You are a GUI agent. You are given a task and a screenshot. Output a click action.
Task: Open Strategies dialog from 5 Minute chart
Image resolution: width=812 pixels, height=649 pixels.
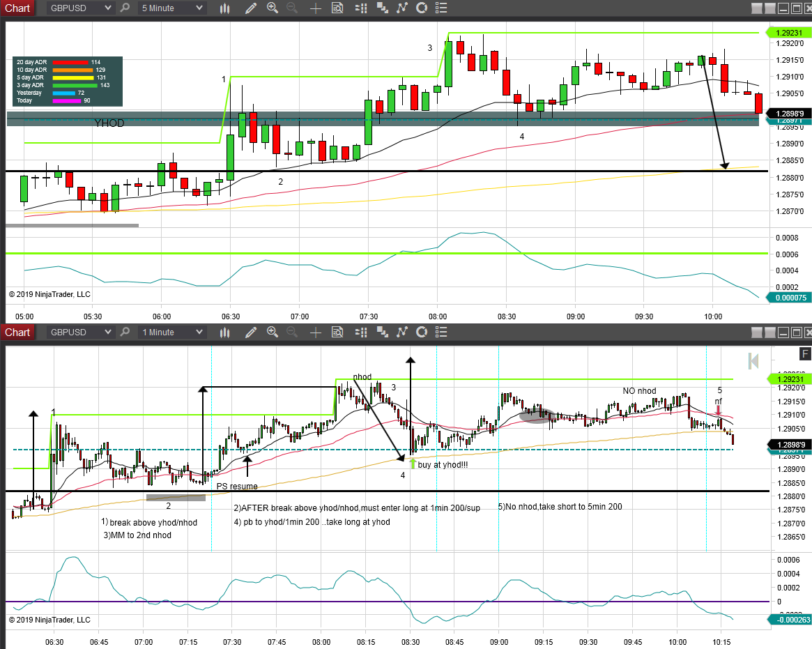422,8
